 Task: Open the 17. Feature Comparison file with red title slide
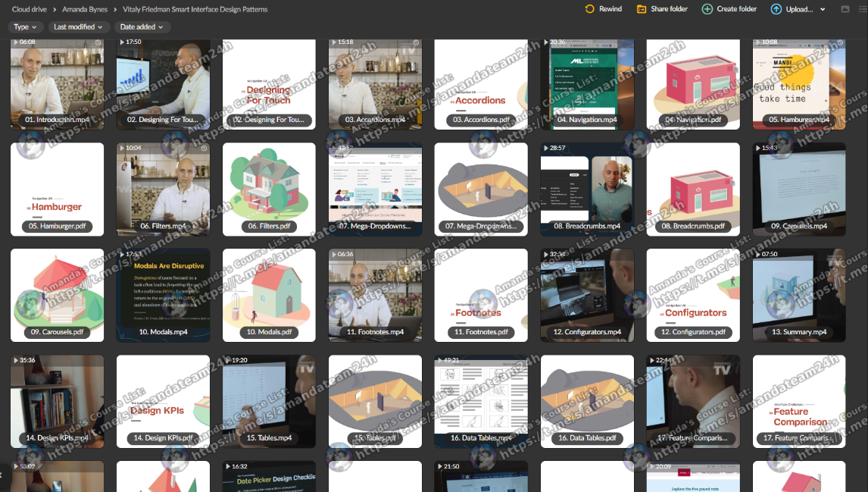[799, 401]
